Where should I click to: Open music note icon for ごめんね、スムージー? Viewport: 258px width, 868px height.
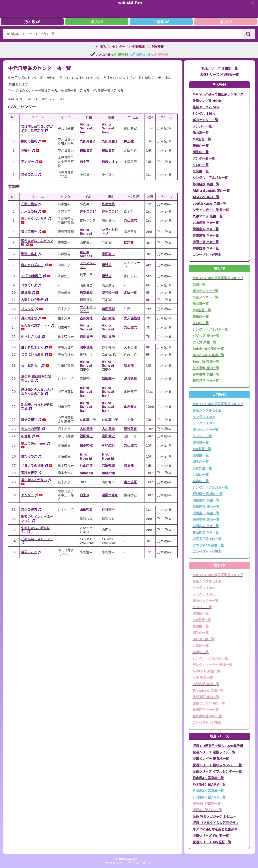23,543
